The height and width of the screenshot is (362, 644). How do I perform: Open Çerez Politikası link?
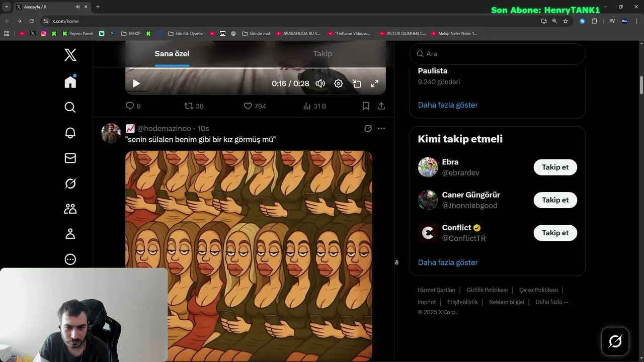point(538,290)
